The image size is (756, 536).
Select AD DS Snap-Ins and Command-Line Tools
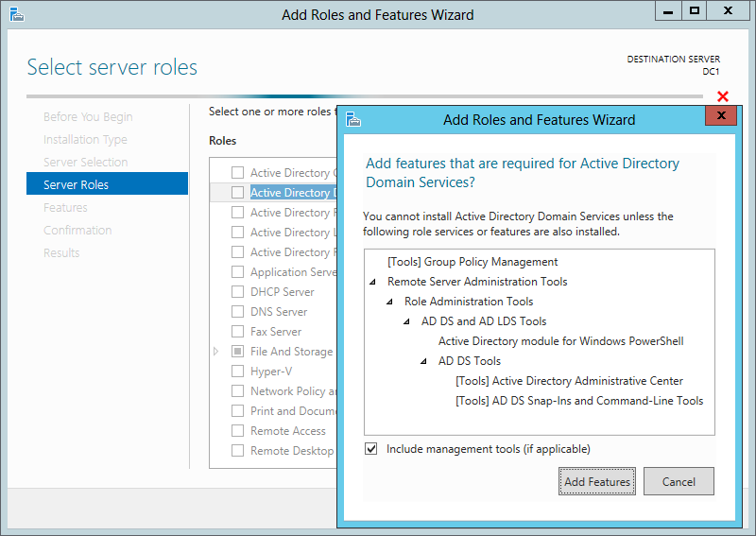tap(579, 401)
